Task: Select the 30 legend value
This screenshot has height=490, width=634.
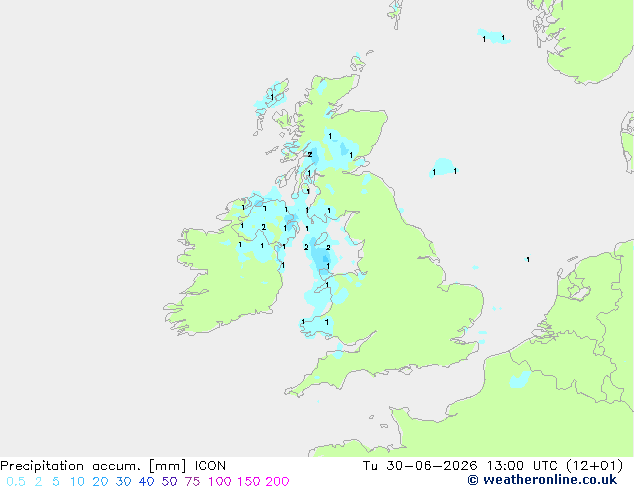Action: click(x=123, y=482)
